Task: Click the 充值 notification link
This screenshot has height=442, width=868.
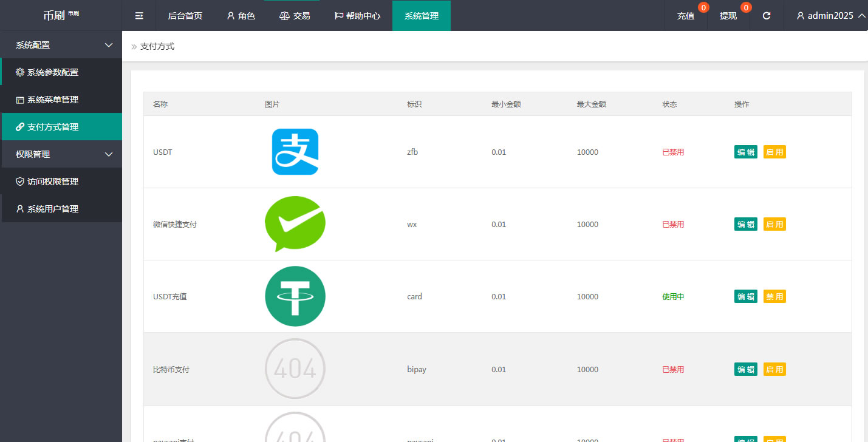Action: (686, 16)
